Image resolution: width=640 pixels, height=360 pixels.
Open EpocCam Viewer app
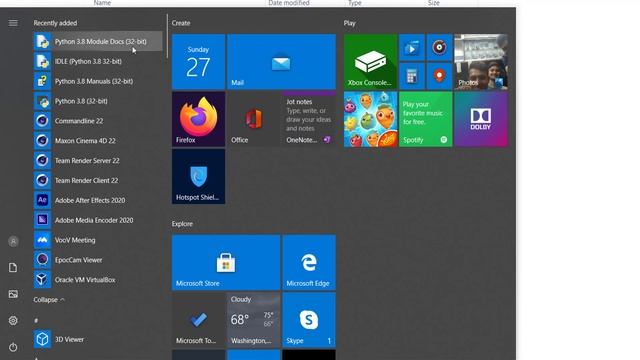(x=98, y=260)
